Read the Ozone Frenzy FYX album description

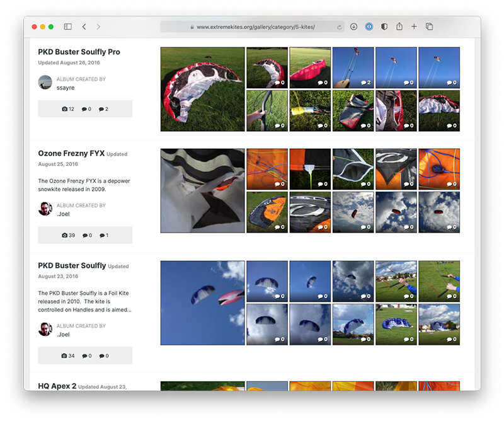84,185
